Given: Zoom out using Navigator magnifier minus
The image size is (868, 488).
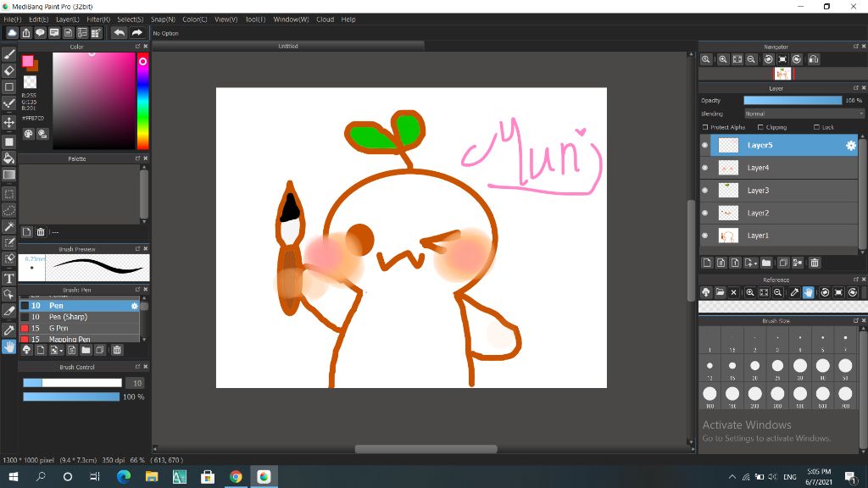Looking at the screenshot, I should pos(751,59).
